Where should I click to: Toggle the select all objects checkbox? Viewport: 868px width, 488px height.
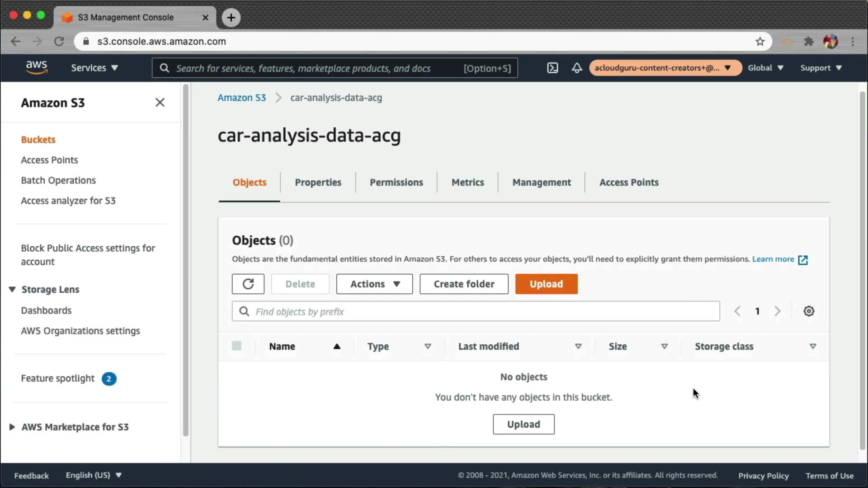(236, 346)
